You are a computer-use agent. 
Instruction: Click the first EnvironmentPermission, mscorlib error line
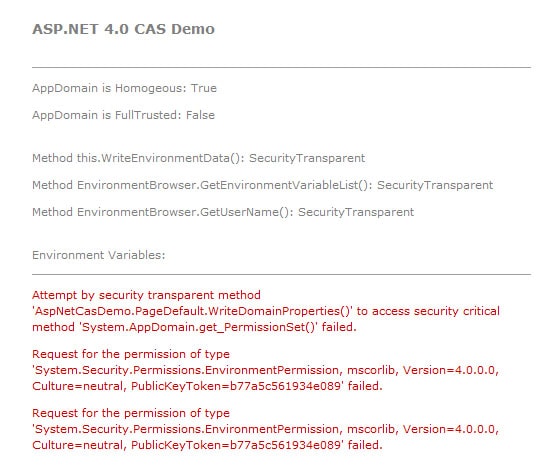coord(265,370)
